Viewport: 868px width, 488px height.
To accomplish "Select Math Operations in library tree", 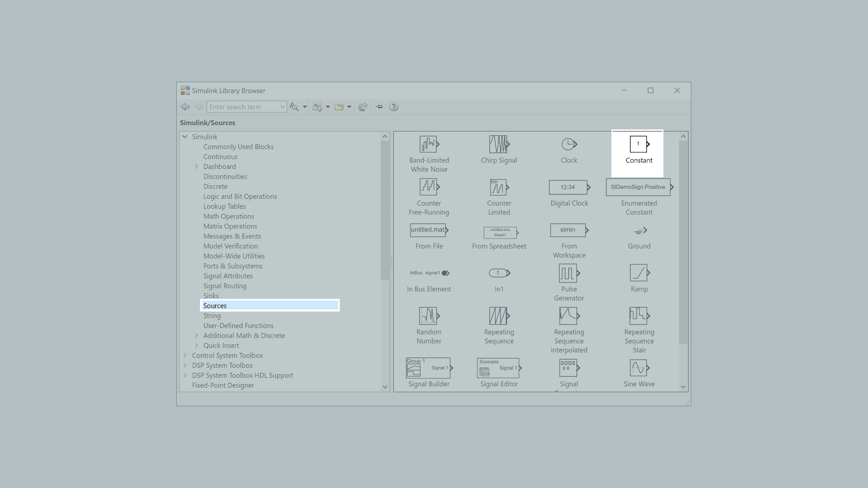I will [228, 216].
